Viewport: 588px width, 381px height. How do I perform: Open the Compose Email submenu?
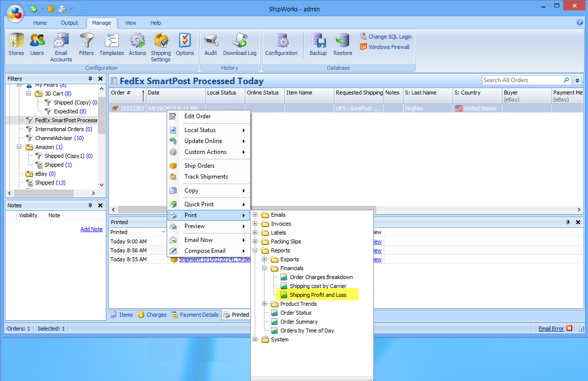point(209,251)
